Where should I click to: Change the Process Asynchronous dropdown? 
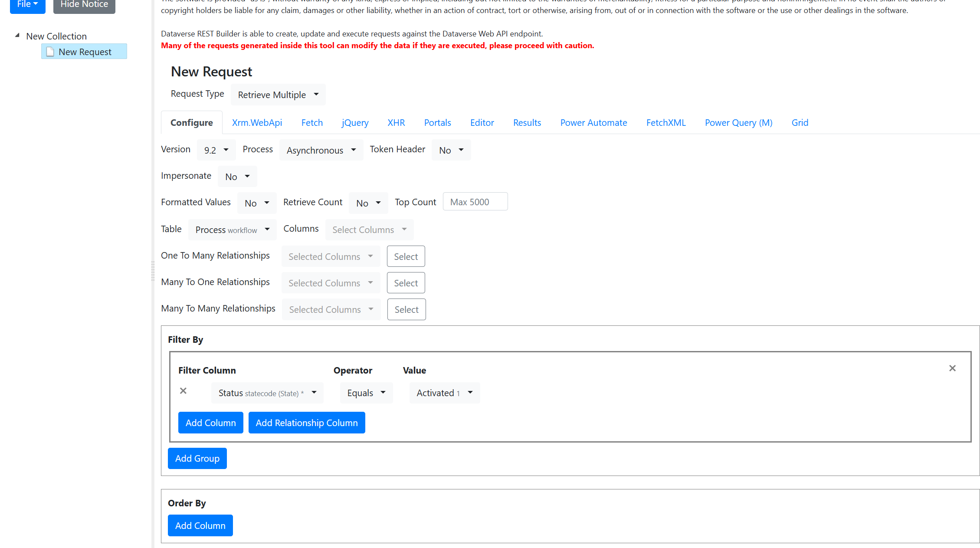[321, 150]
